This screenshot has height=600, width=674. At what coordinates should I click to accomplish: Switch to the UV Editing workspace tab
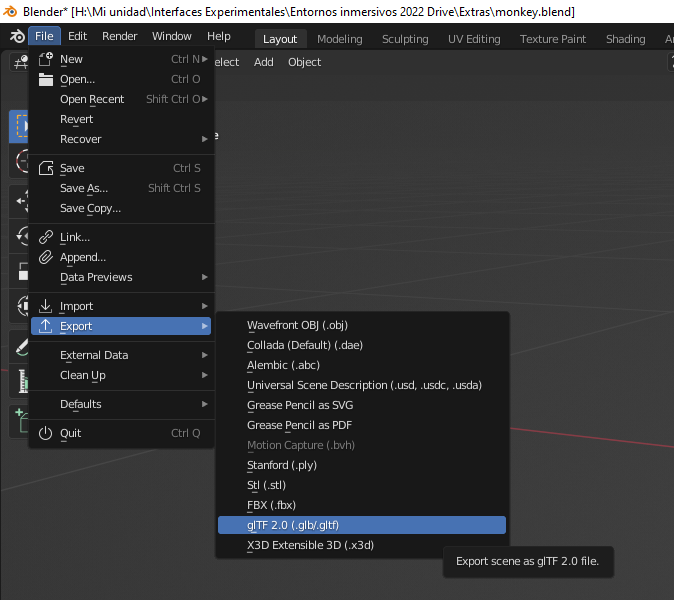click(x=474, y=39)
